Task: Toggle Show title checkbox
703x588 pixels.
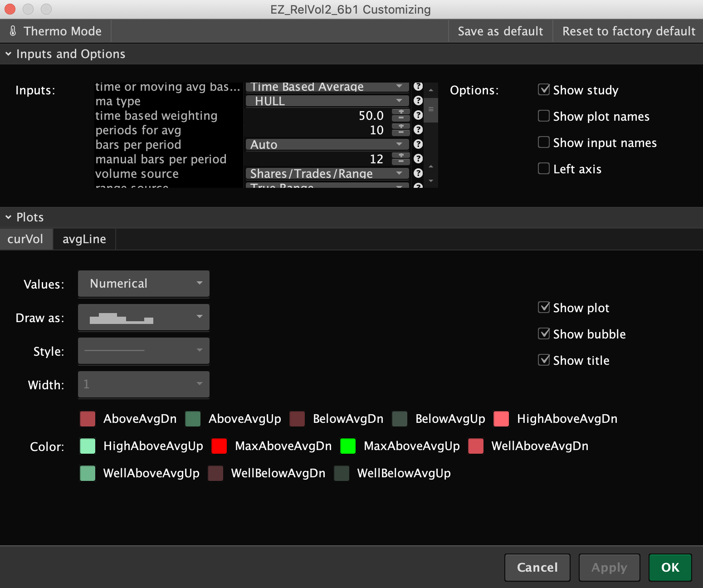Action: coord(544,360)
